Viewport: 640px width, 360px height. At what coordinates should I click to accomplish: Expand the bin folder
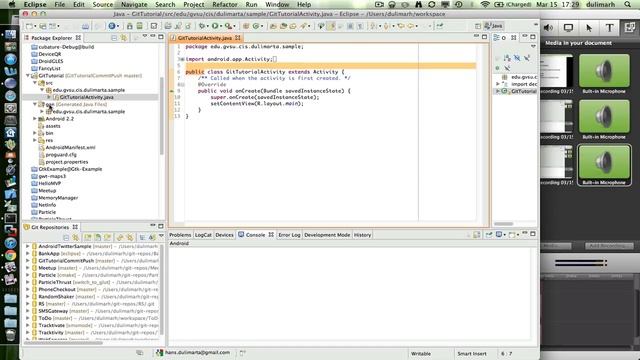coord(35,133)
